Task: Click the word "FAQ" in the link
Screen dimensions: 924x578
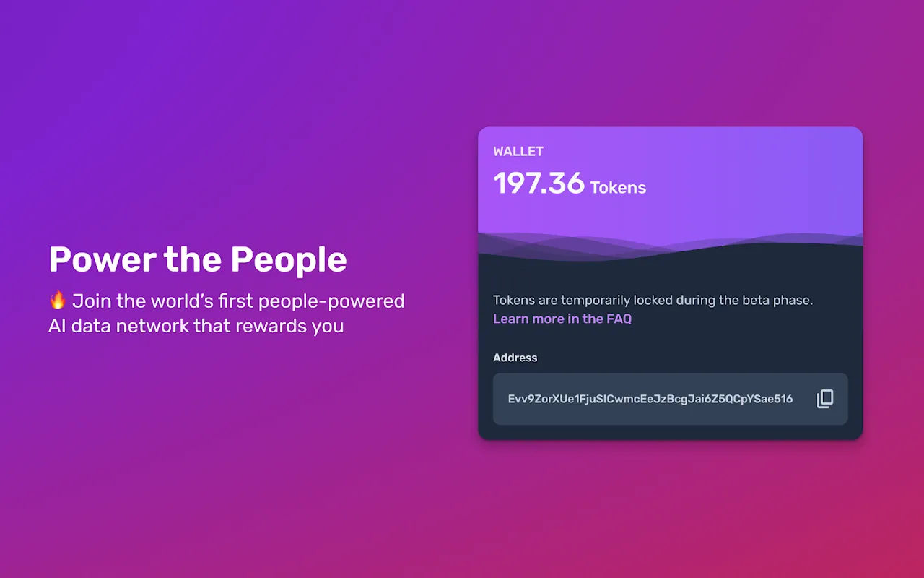Action: (619, 319)
